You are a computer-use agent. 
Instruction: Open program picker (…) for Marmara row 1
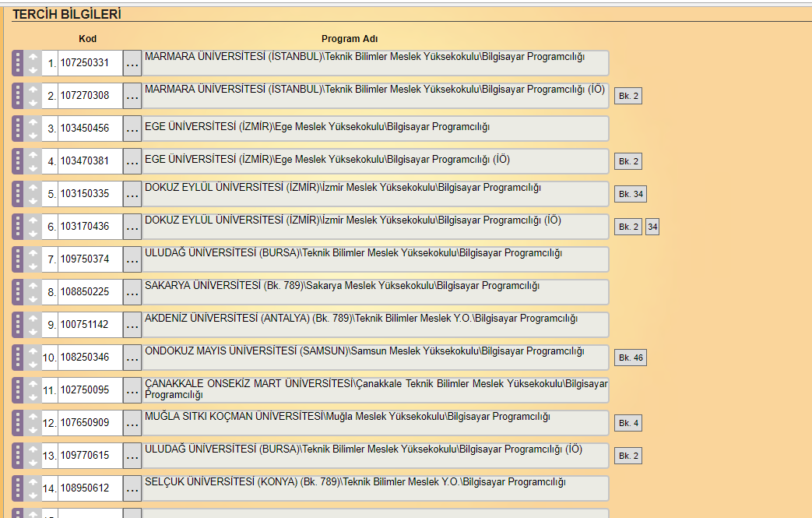click(132, 63)
